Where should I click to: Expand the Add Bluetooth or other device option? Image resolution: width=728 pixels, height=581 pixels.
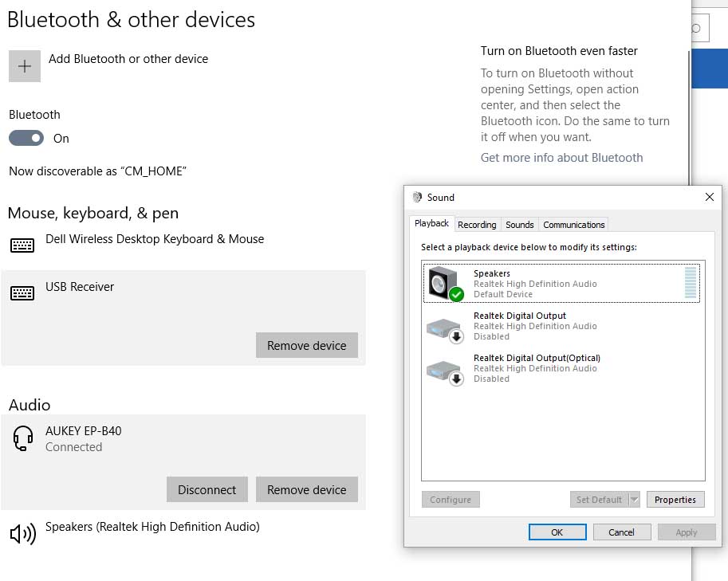click(x=24, y=65)
